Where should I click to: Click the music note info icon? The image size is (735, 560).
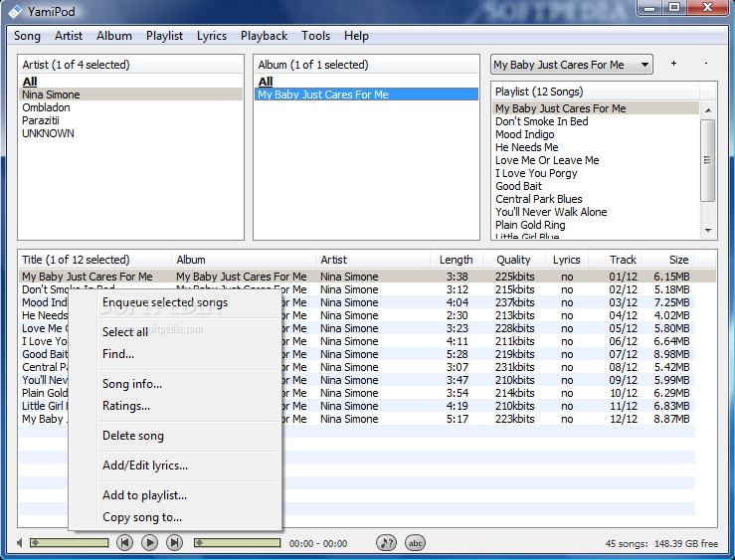pyautogui.click(x=386, y=543)
